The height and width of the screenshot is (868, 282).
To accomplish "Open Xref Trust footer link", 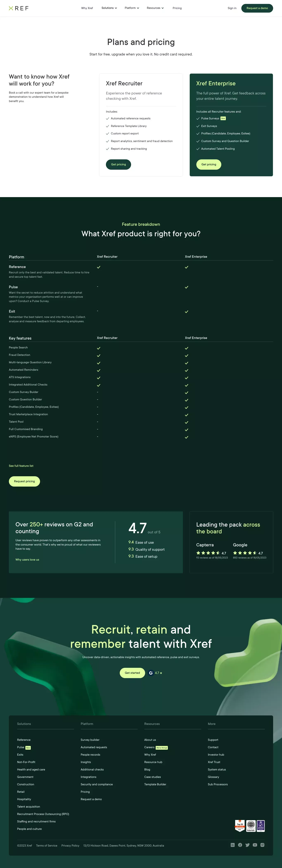I will pos(214,762).
